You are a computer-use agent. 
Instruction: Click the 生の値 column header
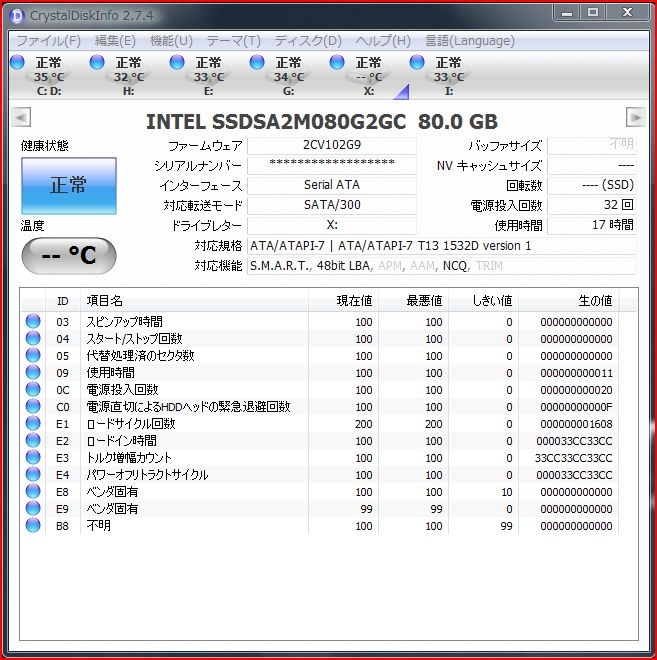click(x=568, y=301)
